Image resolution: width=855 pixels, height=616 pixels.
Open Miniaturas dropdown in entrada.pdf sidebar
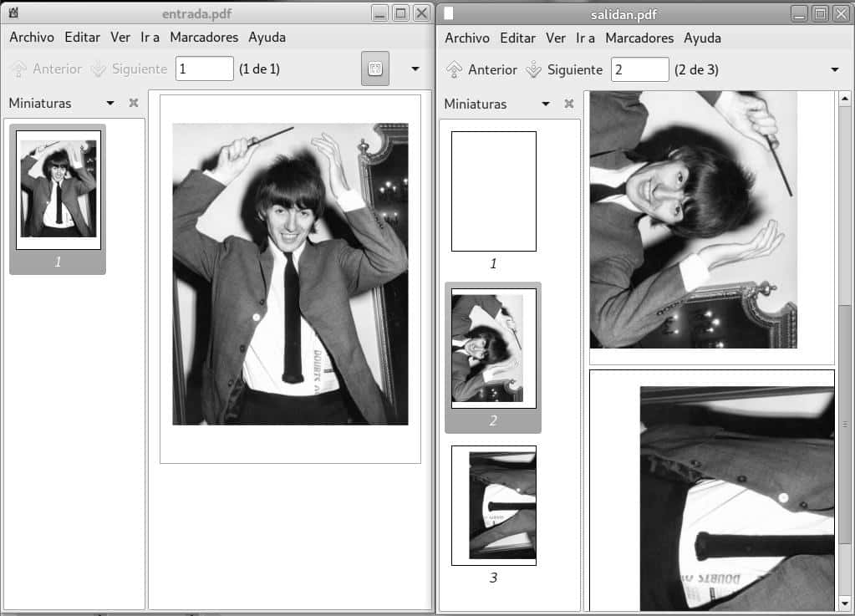[110, 103]
